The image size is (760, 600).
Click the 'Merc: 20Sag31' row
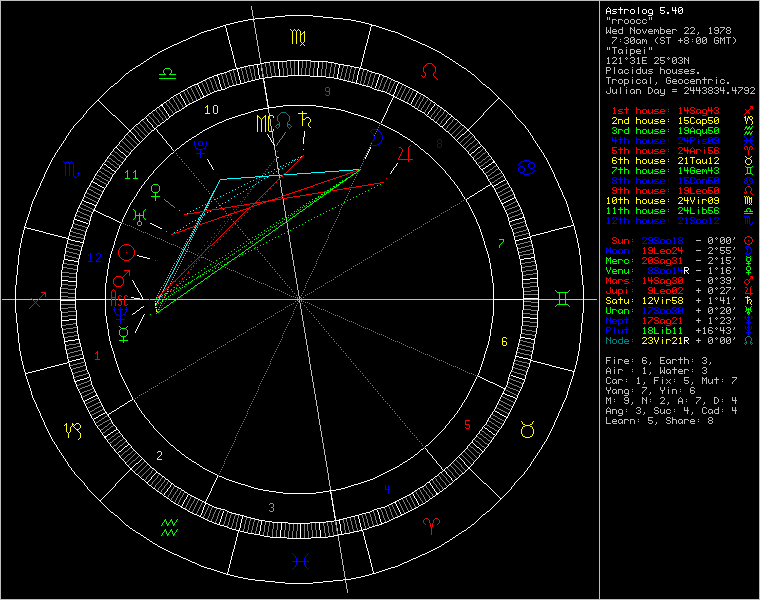click(680, 261)
